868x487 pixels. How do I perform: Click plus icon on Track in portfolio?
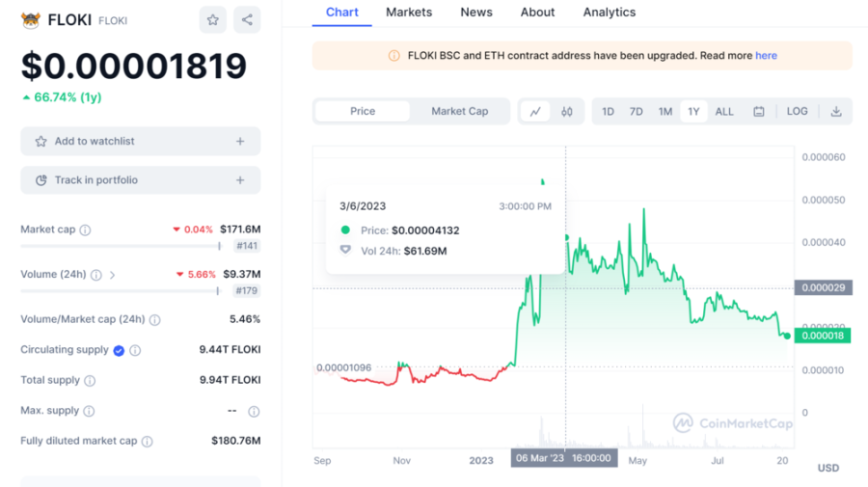[240, 180]
